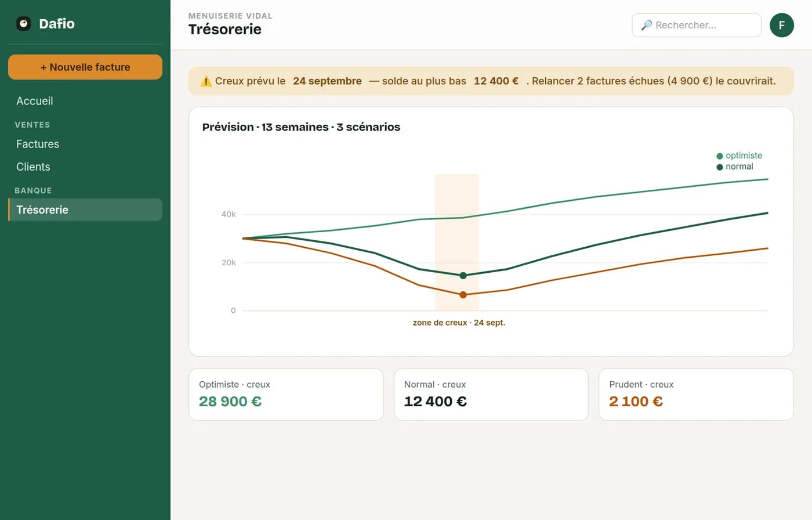Click the 'Relancer 2 factures échues' text
The width and height of the screenshot is (812, 520).
click(x=598, y=81)
